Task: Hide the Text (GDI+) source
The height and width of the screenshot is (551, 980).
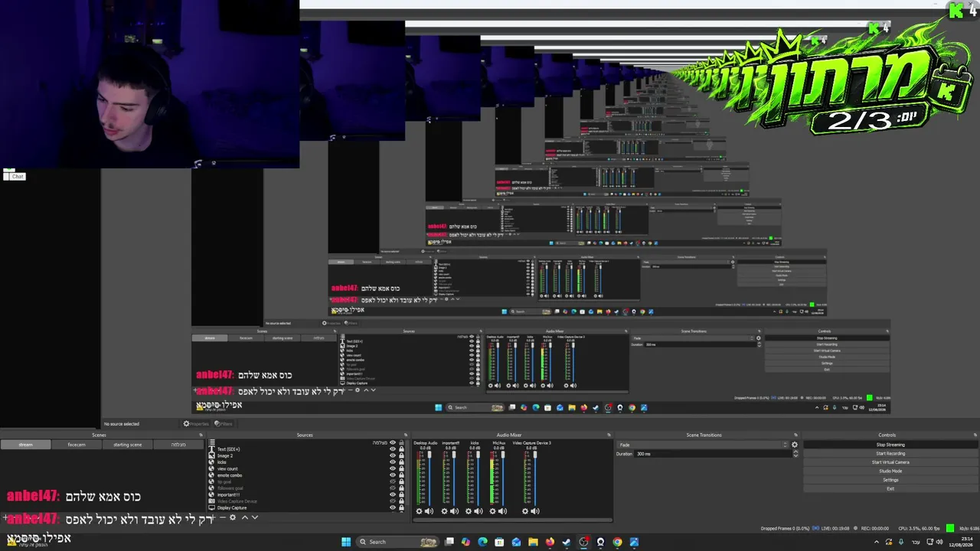Action: pos(393,449)
